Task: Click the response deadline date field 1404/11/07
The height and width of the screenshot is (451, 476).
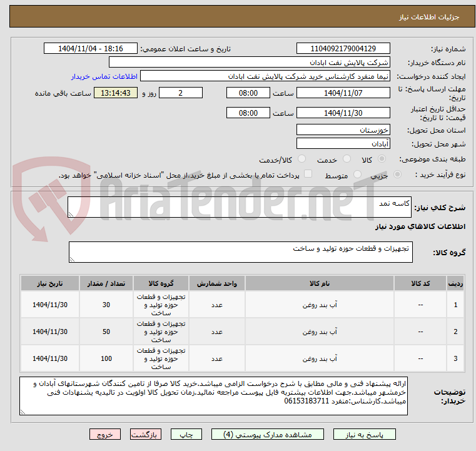Action: [343, 93]
